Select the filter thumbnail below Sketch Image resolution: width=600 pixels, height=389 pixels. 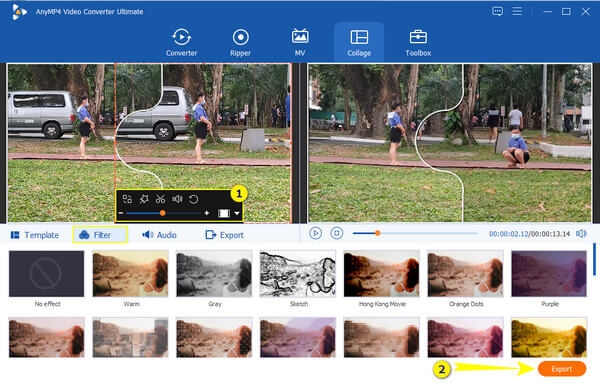298,337
